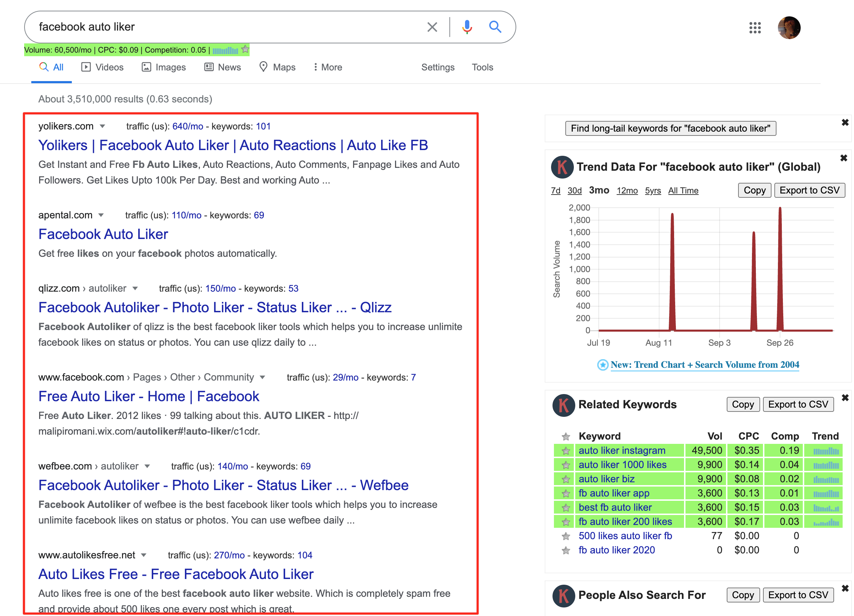854x616 pixels.
Task: Star the keyword auto liker instagram
Action: point(566,451)
